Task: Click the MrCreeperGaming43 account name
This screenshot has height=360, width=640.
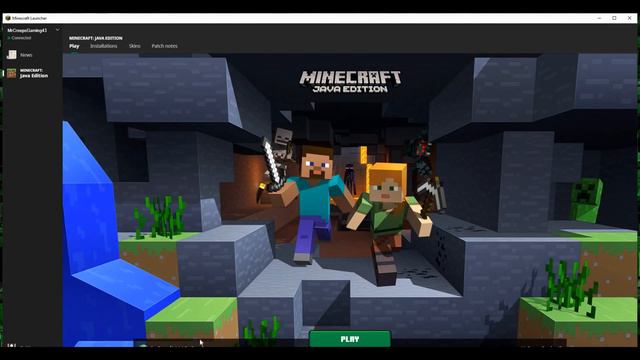Action: pos(27,30)
